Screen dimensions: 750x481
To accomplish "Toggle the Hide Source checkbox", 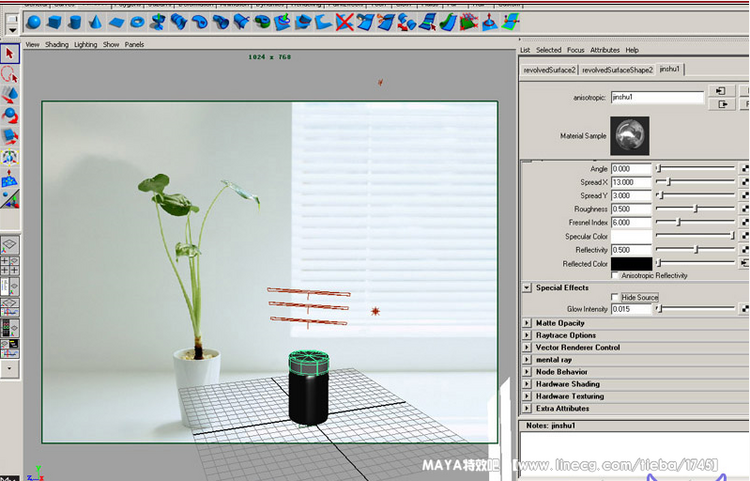I will tap(614, 297).
